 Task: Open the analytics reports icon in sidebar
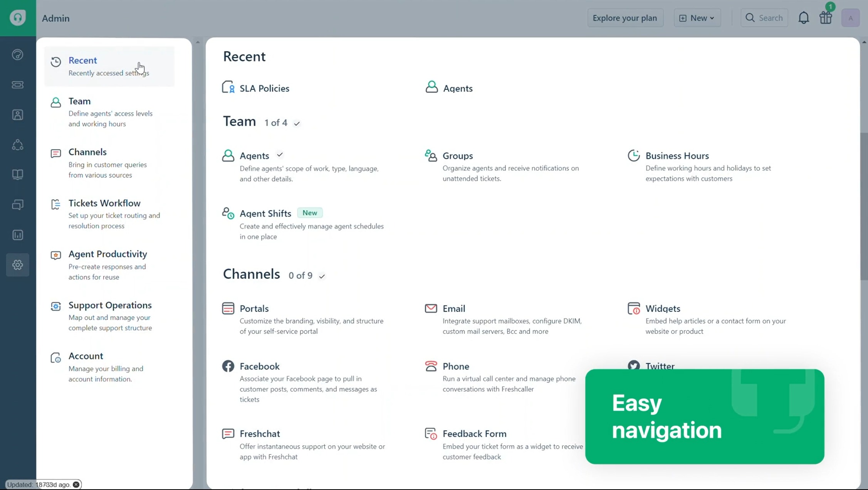pyautogui.click(x=18, y=235)
